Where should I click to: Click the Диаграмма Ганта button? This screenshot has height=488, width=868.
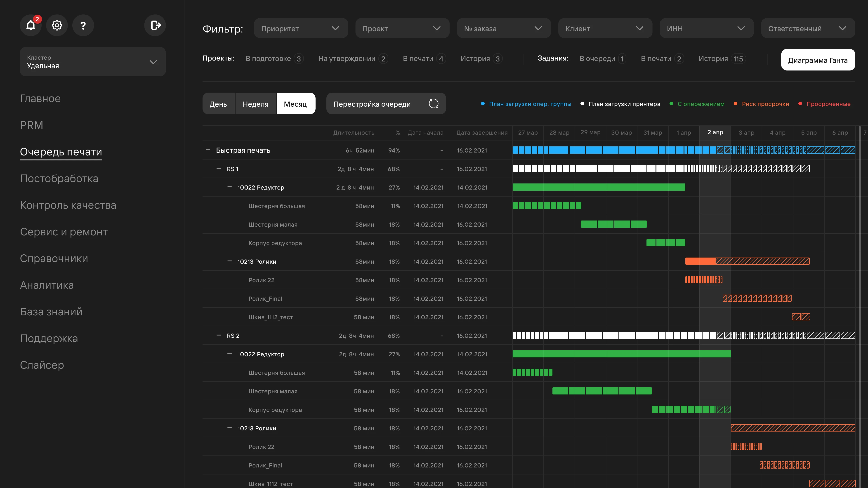coord(818,60)
